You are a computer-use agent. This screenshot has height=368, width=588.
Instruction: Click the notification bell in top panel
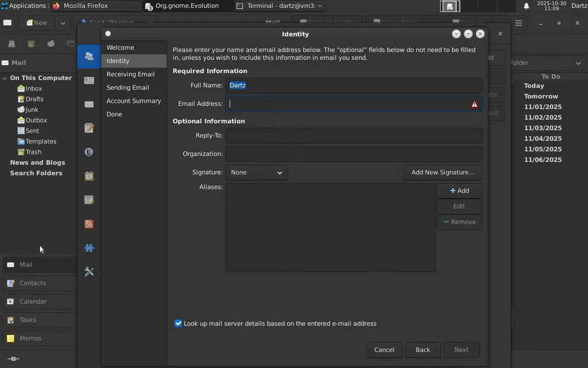[x=526, y=6]
